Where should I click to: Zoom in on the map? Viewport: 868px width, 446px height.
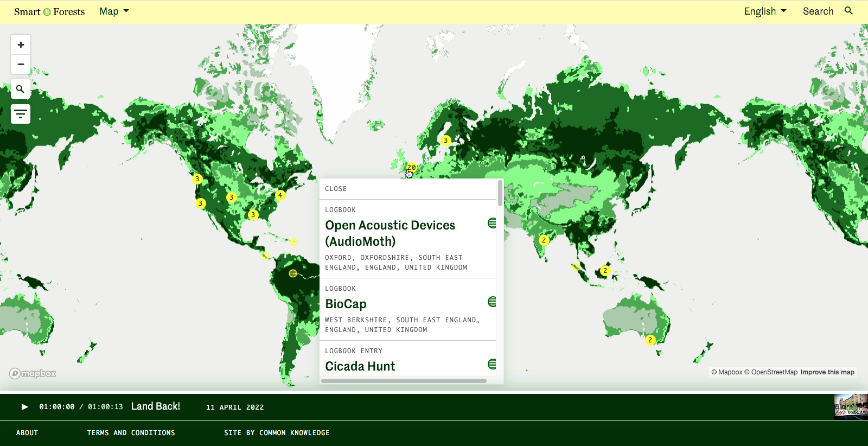point(21,45)
